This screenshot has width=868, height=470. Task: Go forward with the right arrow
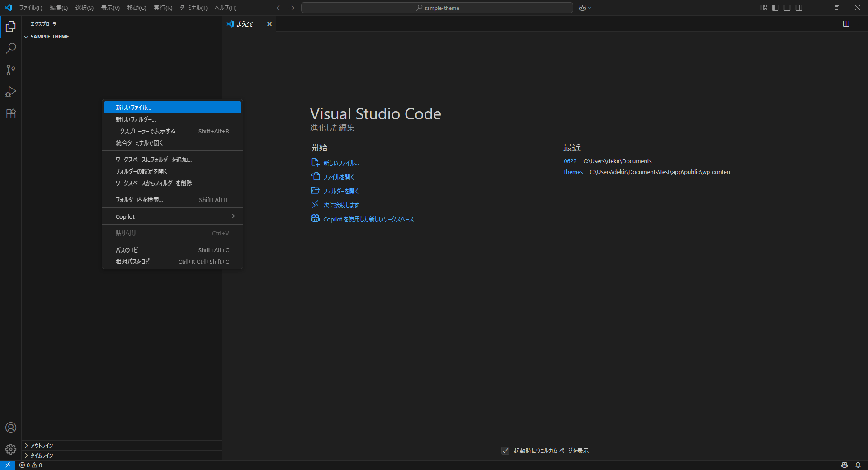point(291,8)
